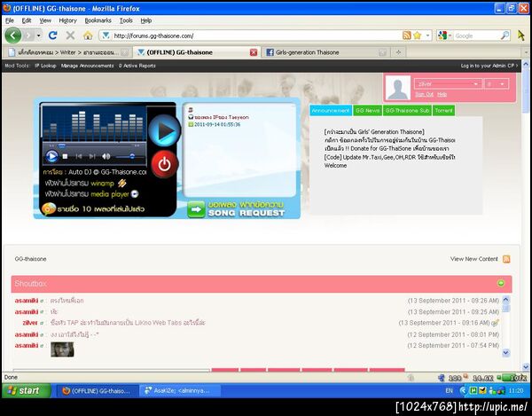Open the Edit menu

tap(27, 20)
